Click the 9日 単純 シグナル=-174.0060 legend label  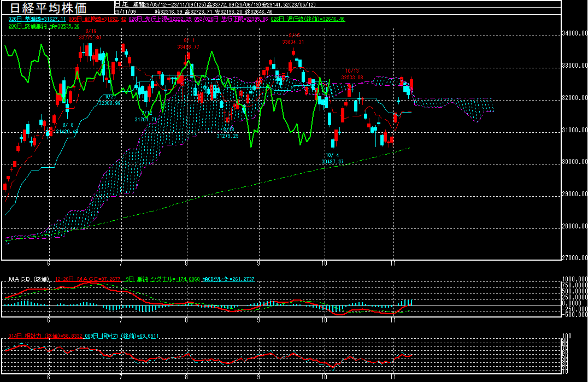[x=163, y=279]
